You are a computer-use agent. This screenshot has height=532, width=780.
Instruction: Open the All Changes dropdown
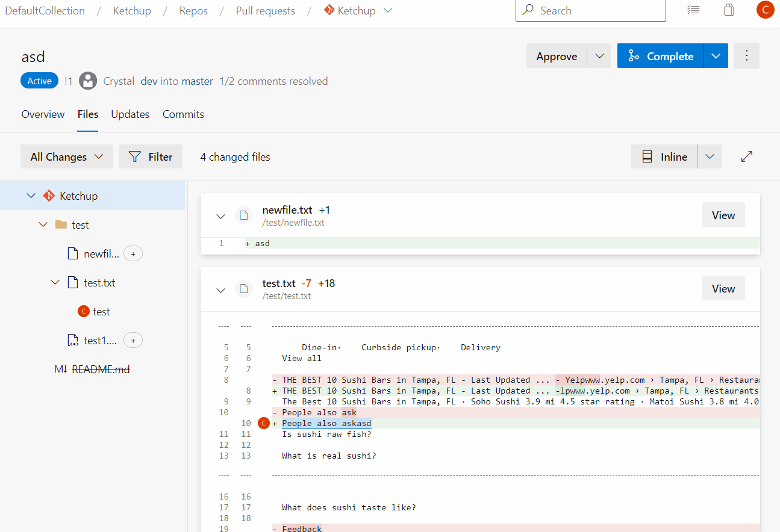pyautogui.click(x=66, y=156)
